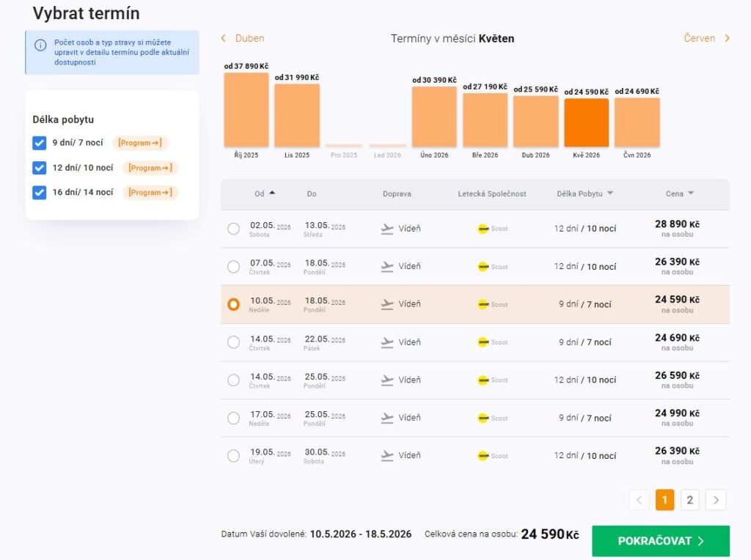Sort the table by the Od column
The width and height of the screenshot is (751, 560).
264,194
